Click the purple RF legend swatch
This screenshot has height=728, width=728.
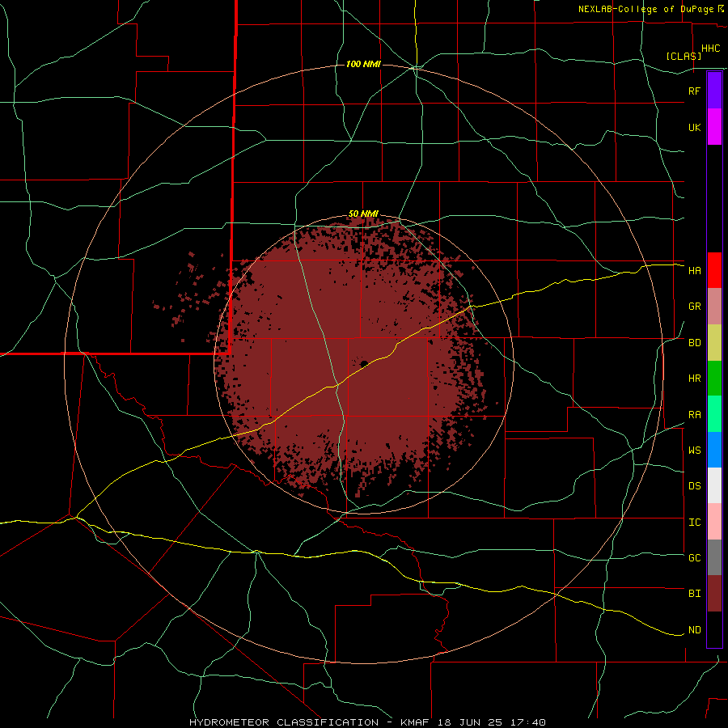[x=714, y=91]
